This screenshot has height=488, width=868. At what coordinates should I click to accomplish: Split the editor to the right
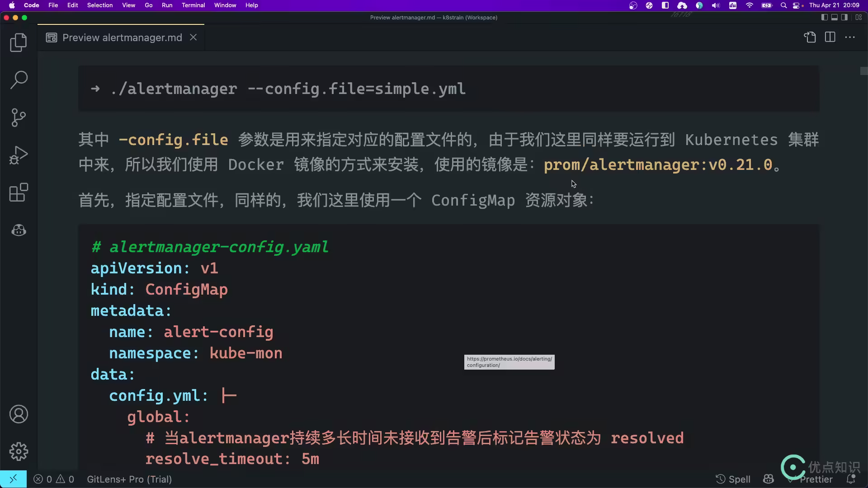click(830, 38)
